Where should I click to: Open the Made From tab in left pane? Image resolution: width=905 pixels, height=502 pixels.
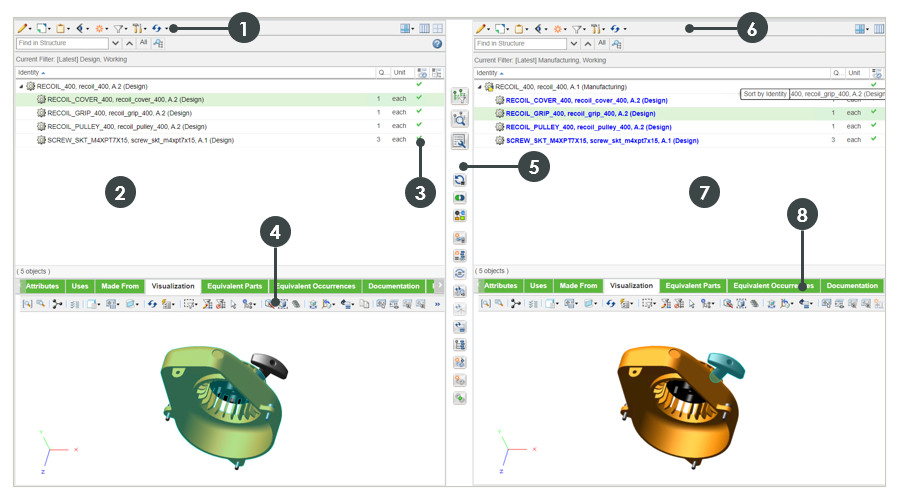[120, 286]
